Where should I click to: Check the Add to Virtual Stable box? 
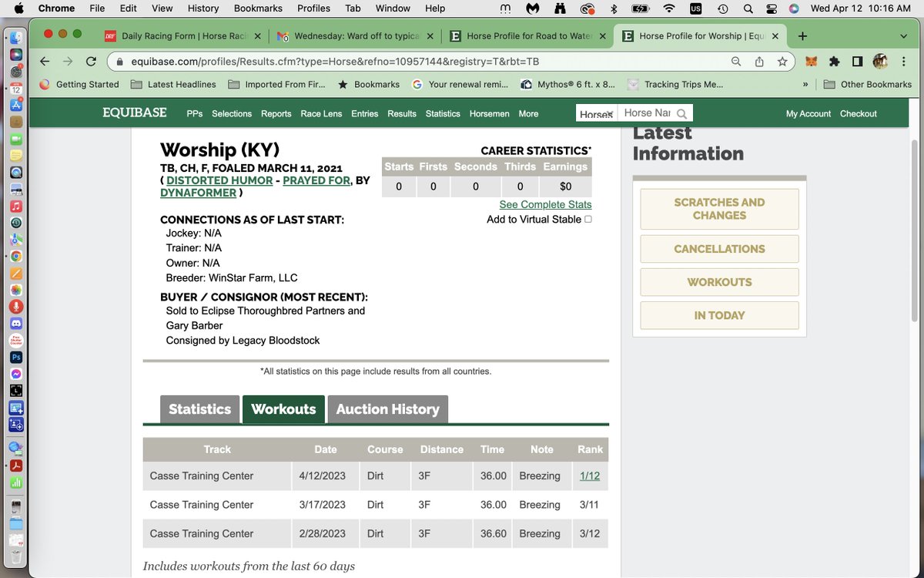(x=588, y=220)
